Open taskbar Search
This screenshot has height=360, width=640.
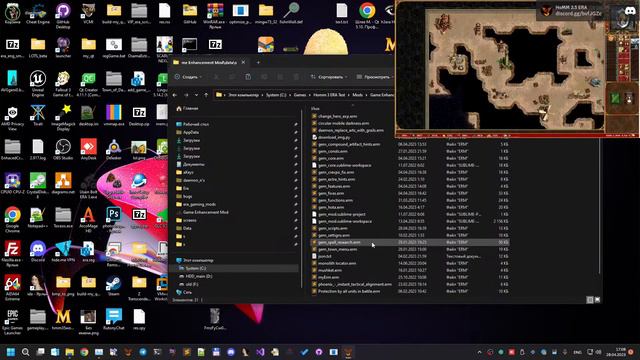click(x=25, y=352)
